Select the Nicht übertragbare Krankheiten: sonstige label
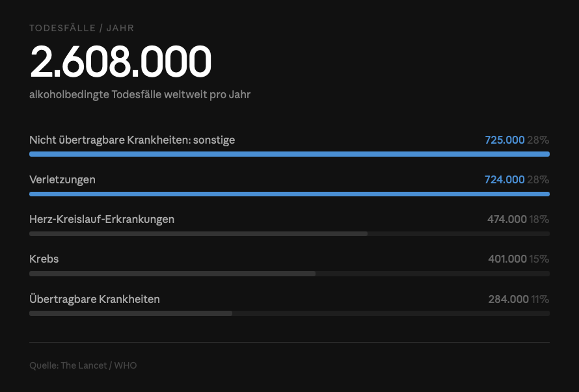The width and height of the screenshot is (579, 392). click(x=132, y=140)
